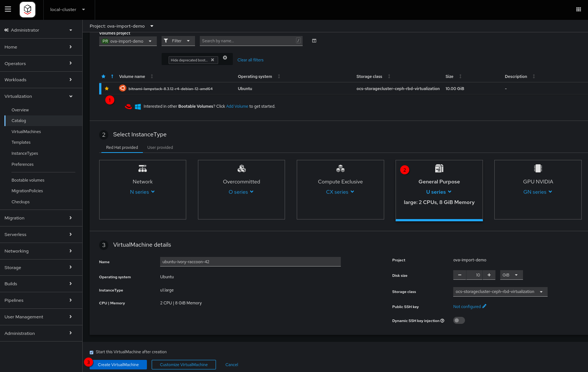Click the Windows logo near Bootable Volumes hint

click(x=138, y=107)
